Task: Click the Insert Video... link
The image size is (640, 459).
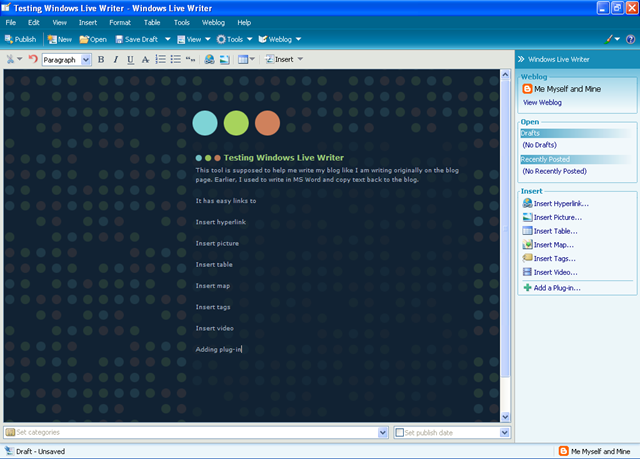Action: [x=556, y=272]
